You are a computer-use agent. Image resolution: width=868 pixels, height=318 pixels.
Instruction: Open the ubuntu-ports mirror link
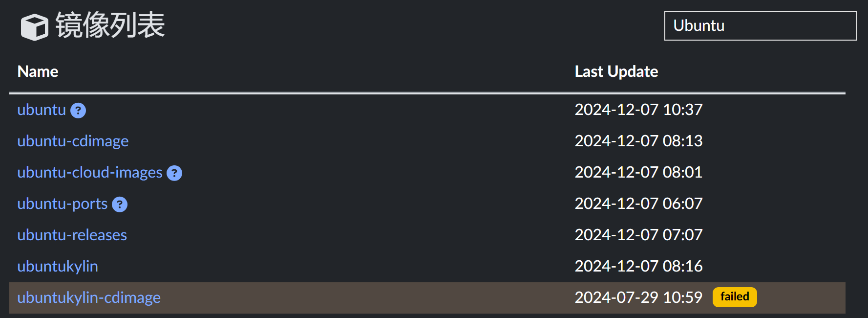pyautogui.click(x=63, y=204)
